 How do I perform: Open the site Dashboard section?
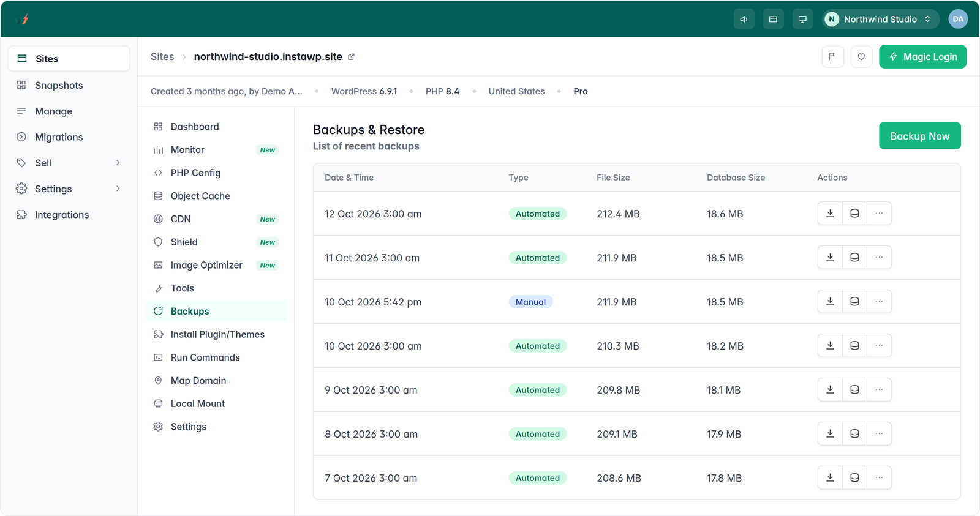coord(216,127)
